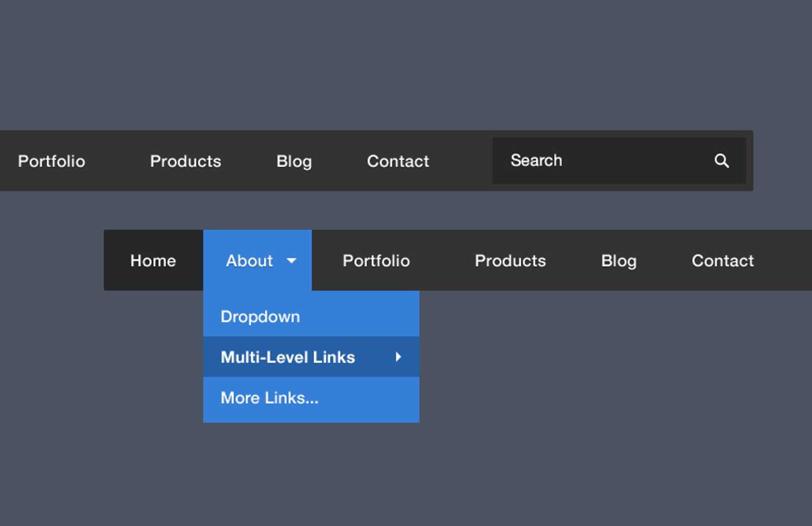The width and height of the screenshot is (812, 526).
Task: Select Products in the lower navigation bar
Action: pyautogui.click(x=510, y=261)
